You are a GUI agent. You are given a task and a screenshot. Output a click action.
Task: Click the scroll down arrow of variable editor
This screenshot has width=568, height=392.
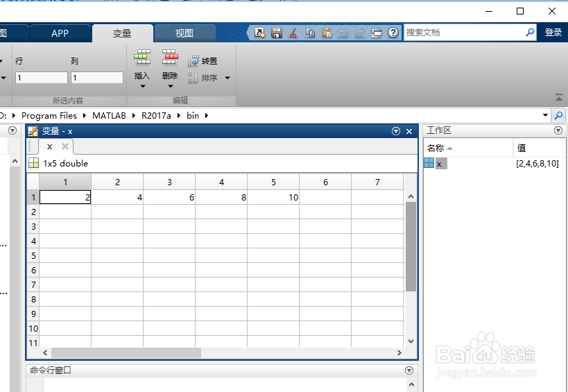tap(411, 341)
